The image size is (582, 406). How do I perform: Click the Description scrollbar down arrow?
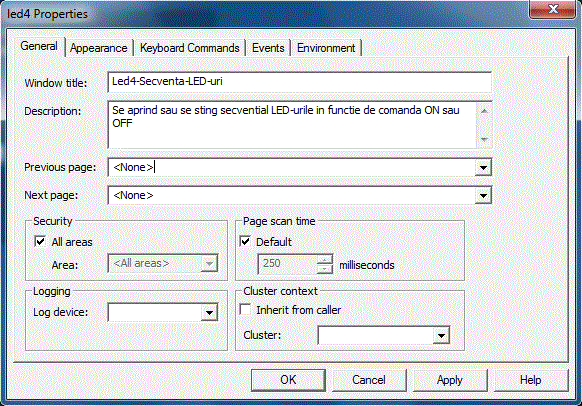click(x=484, y=140)
